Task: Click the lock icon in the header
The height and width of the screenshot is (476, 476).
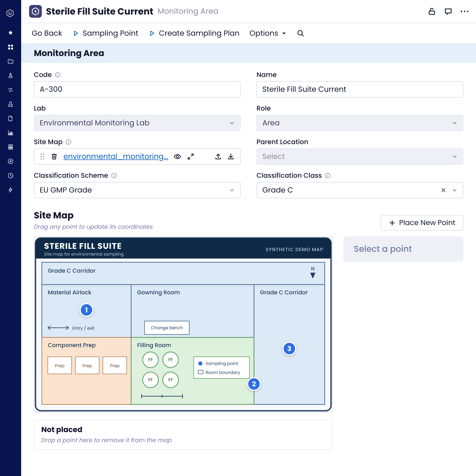Action: (x=432, y=11)
